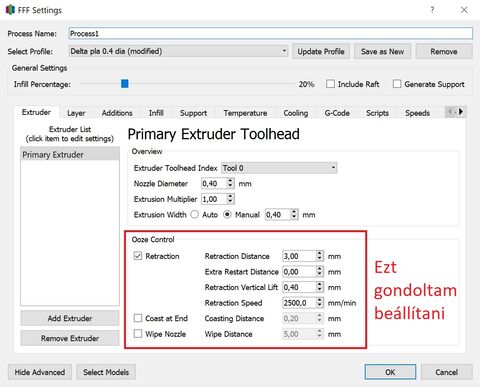Open the Extruder Toolhead Index dropdown

coord(279,168)
